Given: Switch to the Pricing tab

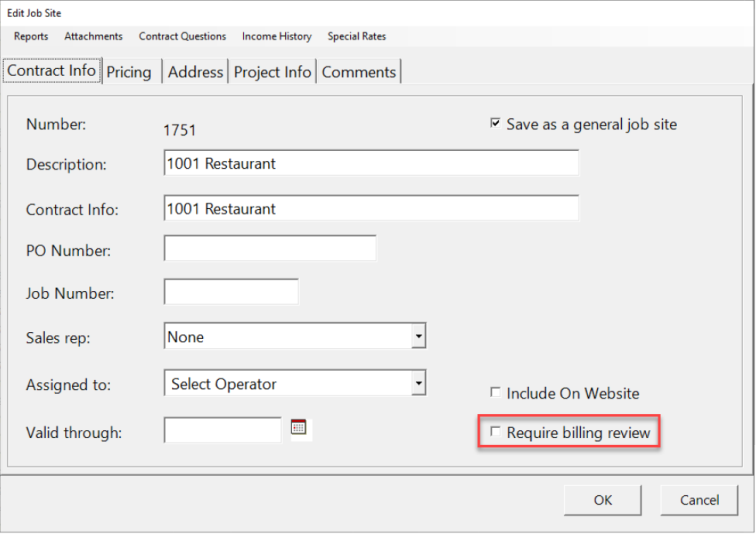Looking at the screenshot, I should point(129,72).
